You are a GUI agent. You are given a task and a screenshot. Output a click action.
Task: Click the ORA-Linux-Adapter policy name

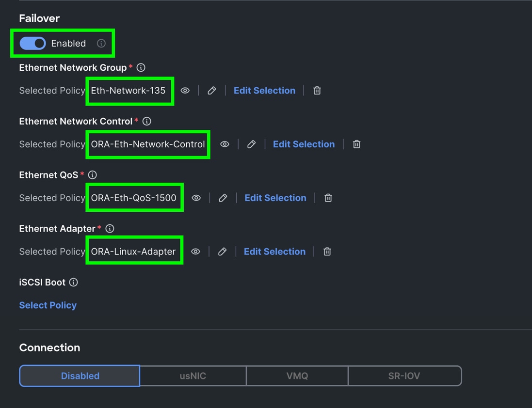point(133,252)
